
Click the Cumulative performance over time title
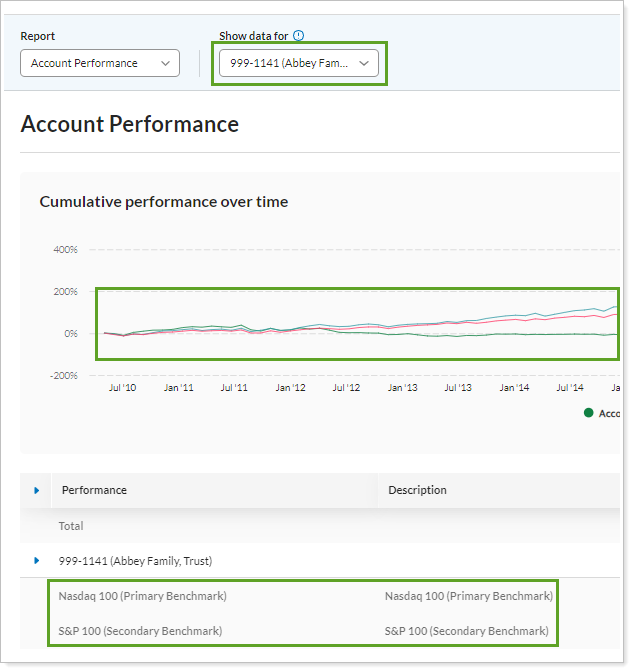click(x=164, y=202)
